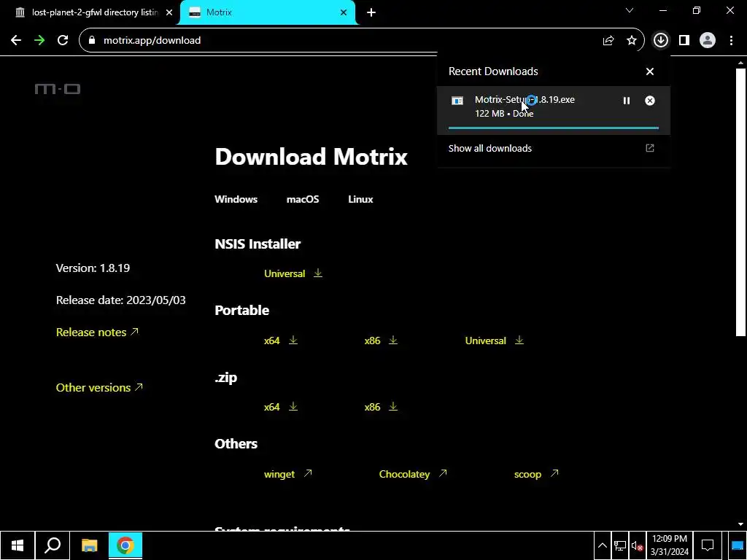Click the scrollbar down arrow
Image resolution: width=747 pixels, height=560 pixels.
click(x=740, y=524)
